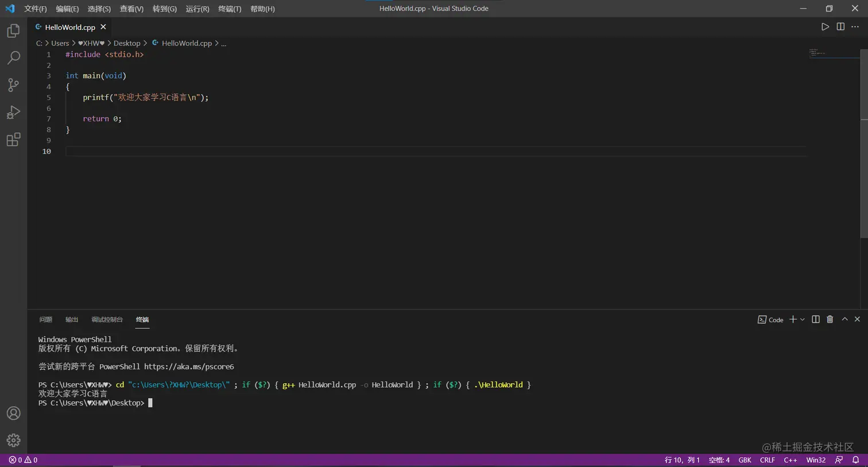Open editor More Actions ellipsis
The image size is (868, 467).
coord(855,26)
